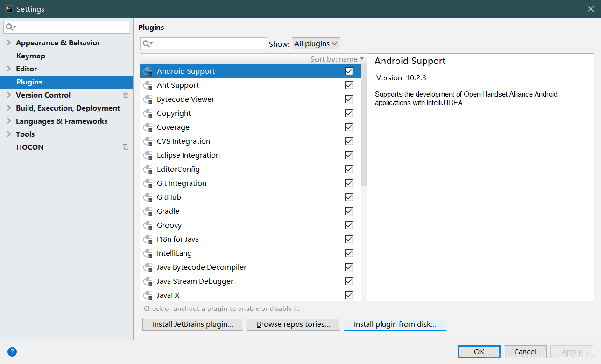This screenshot has height=364, width=601.
Task: Expand the Version Control node
Action: pyautogui.click(x=9, y=95)
